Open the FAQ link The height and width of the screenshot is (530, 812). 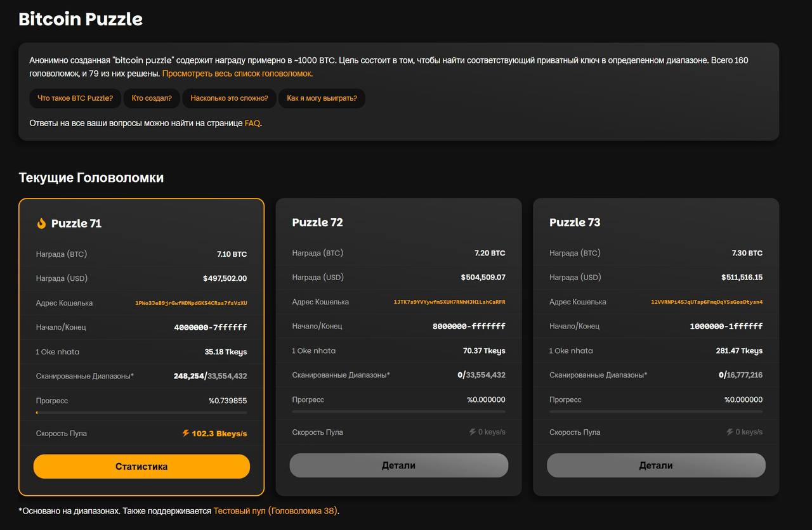coord(252,123)
